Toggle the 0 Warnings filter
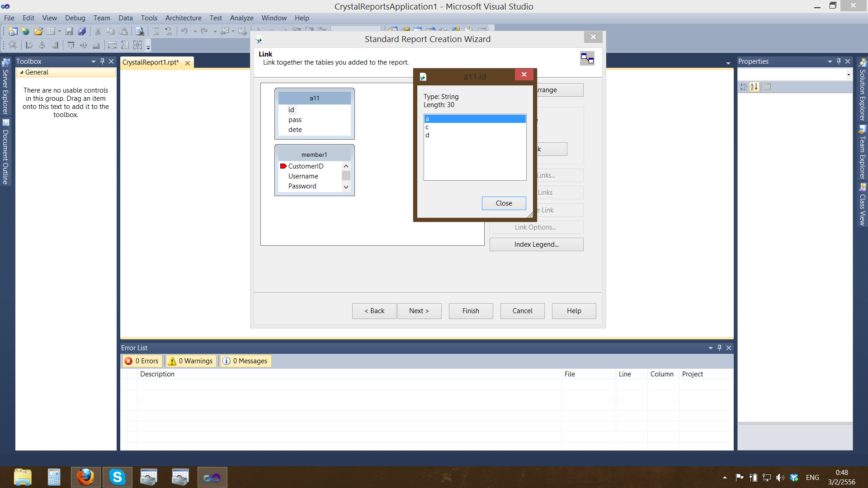 tap(190, 361)
